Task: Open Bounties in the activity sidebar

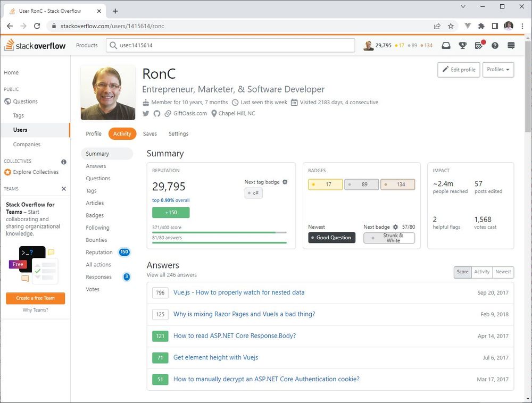Action: click(x=96, y=240)
